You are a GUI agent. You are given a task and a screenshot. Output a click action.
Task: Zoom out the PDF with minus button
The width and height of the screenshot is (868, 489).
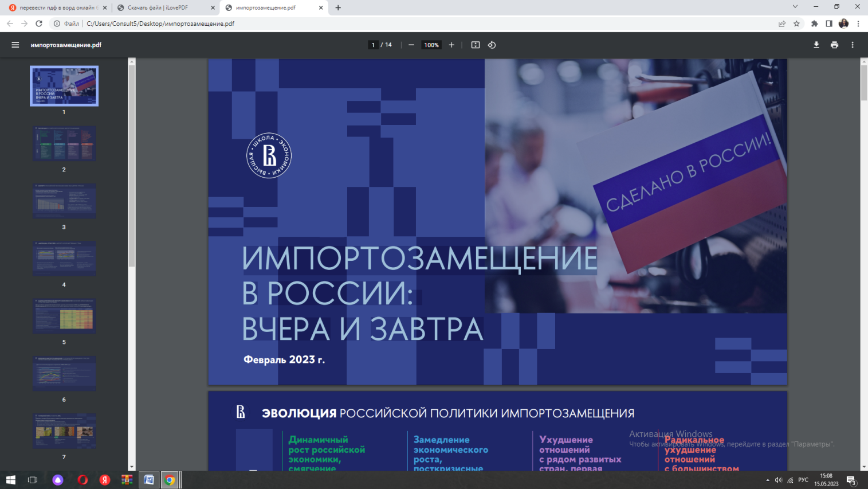pyautogui.click(x=411, y=45)
